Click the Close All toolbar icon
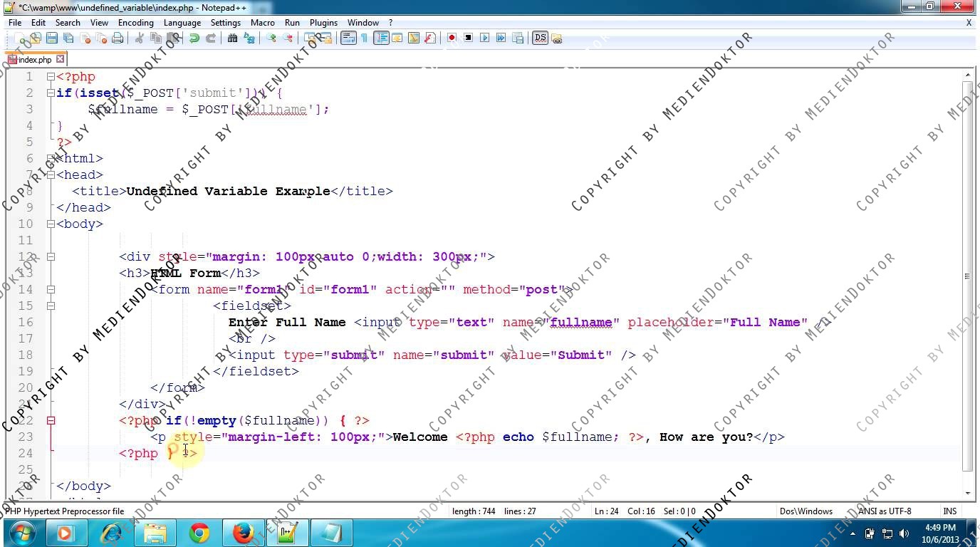980x547 pixels. coord(100,38)
